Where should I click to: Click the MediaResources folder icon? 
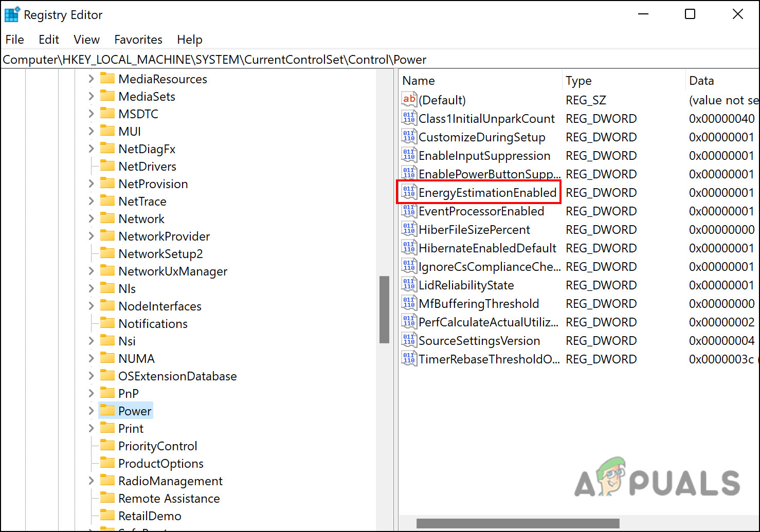pos(107,78)
